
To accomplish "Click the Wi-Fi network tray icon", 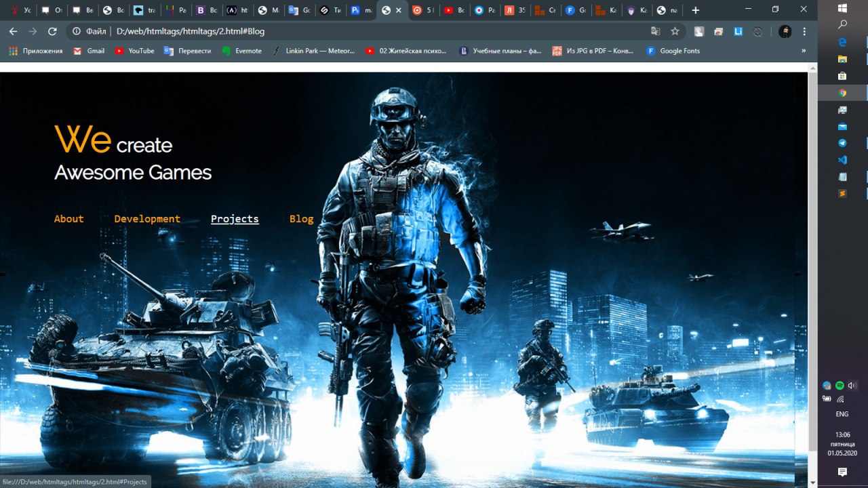I will (840, 399).
